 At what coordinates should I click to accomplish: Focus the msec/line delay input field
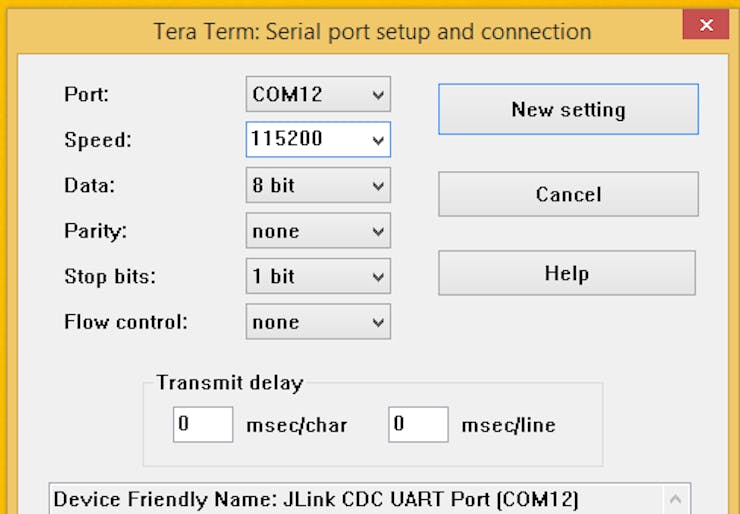point(418,424)
